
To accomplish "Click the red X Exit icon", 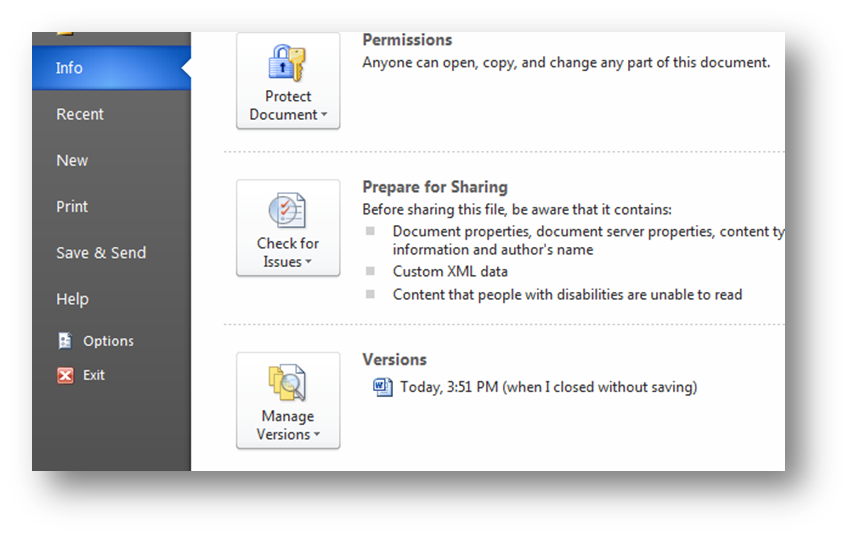I will click(65, 375).
